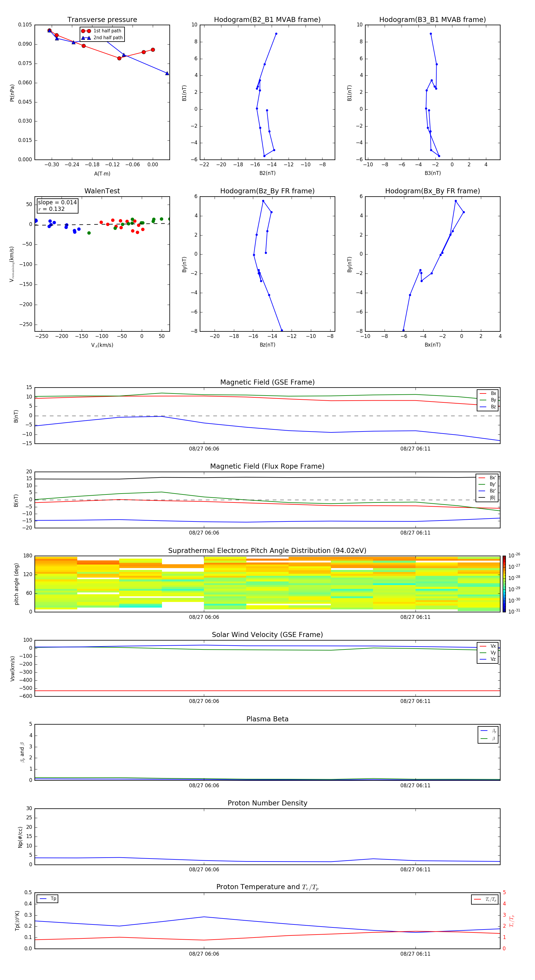This screenshot has width=535, height=980.
Task: Click '08/27 06:11' under Solar Wind Velocity plot
Action: 416,701
